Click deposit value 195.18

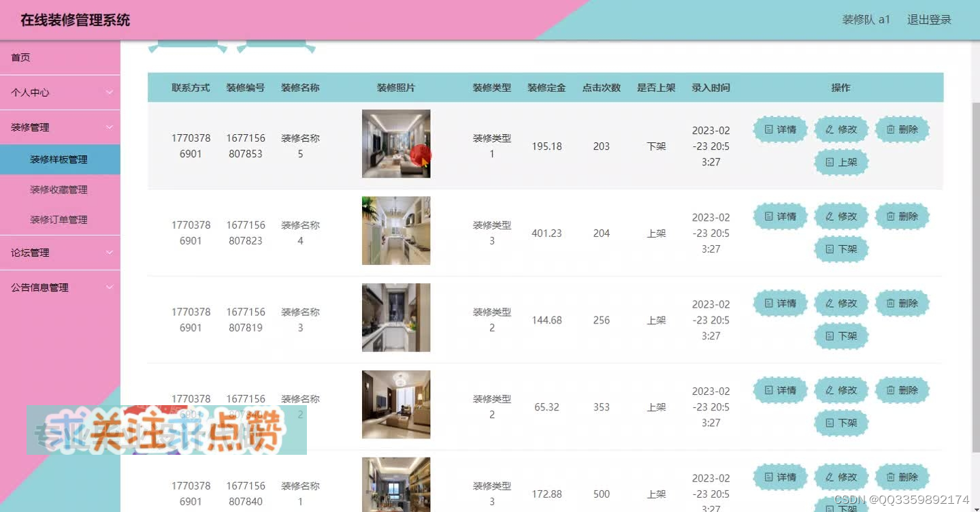547,146
